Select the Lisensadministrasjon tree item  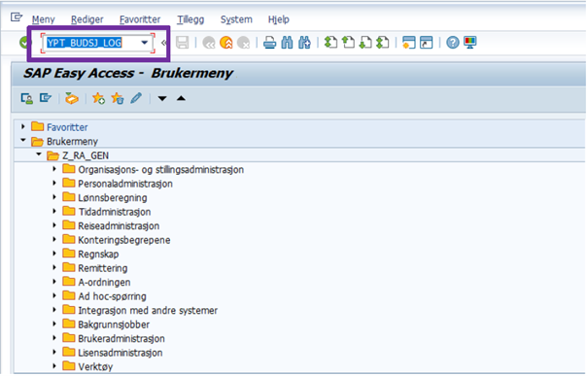click(120, 353)
